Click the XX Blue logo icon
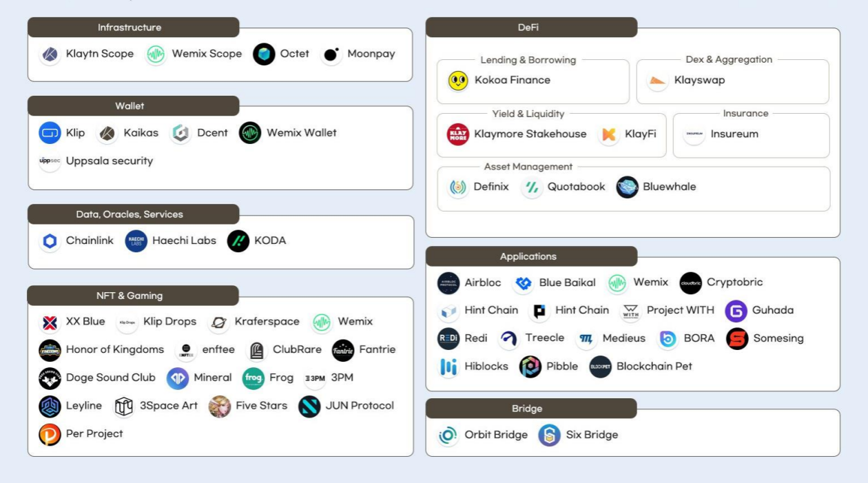The width and height of the screenshot is (868, 483). (x=50, y=322)
